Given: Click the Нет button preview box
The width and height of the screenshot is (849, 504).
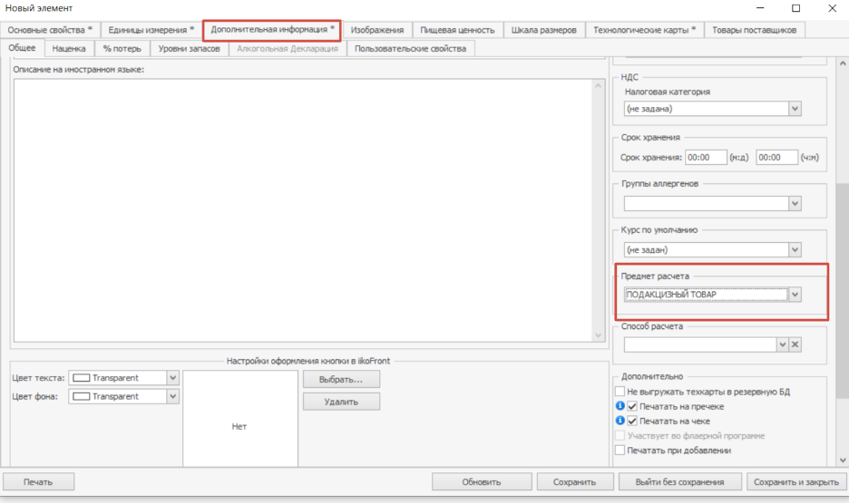Looking at the screenshot, I should point(239,419).
